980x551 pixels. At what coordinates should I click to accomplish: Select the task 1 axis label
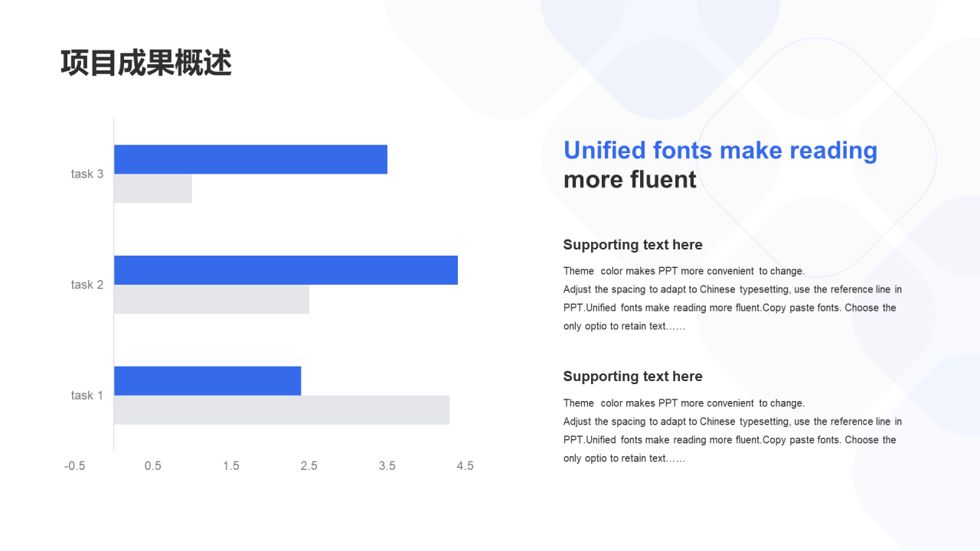point(87,396)
